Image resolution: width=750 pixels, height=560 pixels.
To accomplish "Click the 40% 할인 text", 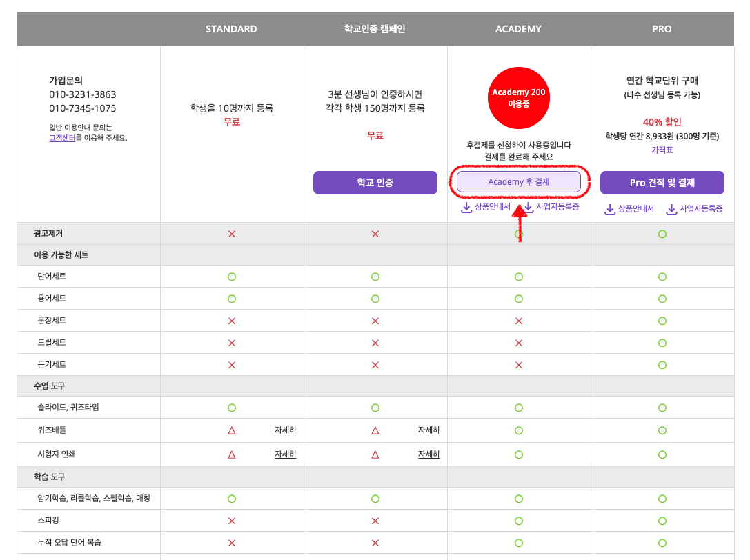I will (x=662, y=122).
